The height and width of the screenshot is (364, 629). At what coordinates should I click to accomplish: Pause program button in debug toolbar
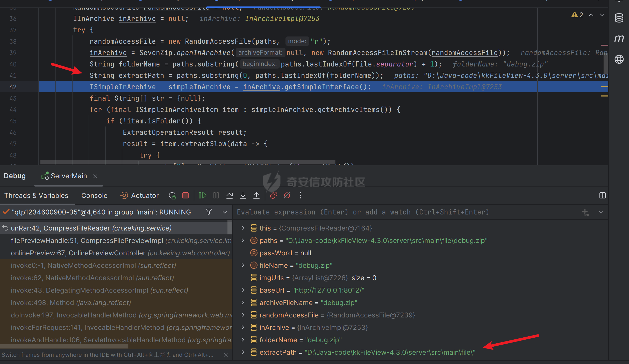pos(216,196)
